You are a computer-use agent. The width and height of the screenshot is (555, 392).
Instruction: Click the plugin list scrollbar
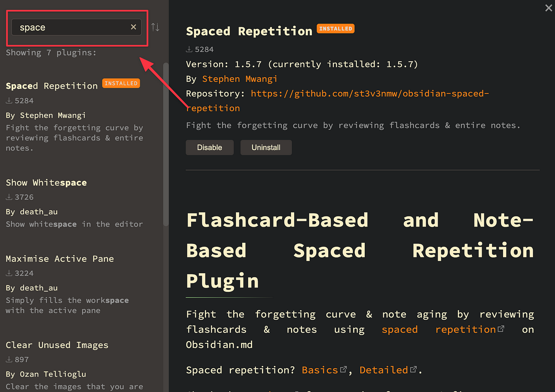pos(166,145)
